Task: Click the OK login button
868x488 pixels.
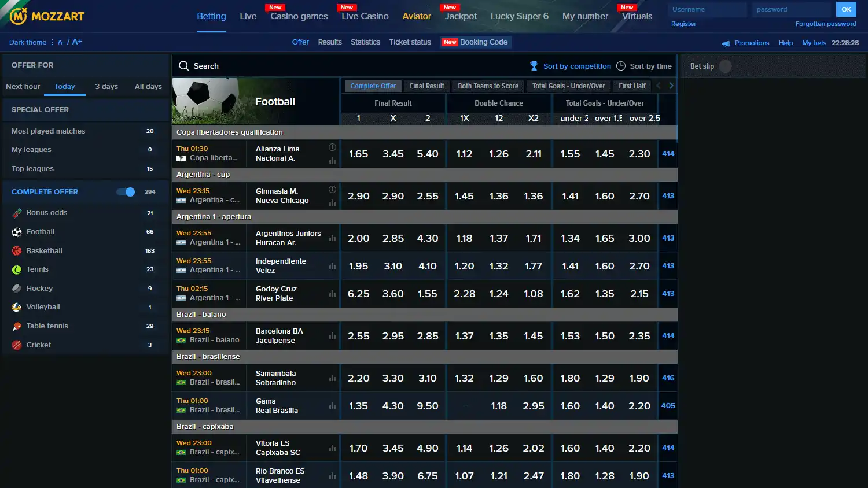Action: click(x=846, y=9)
